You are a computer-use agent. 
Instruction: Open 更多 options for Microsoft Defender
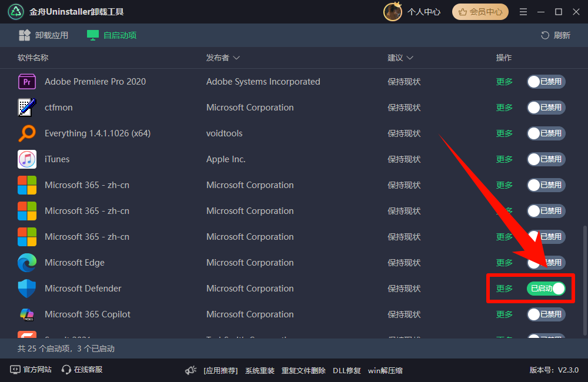tap(504, 289)
